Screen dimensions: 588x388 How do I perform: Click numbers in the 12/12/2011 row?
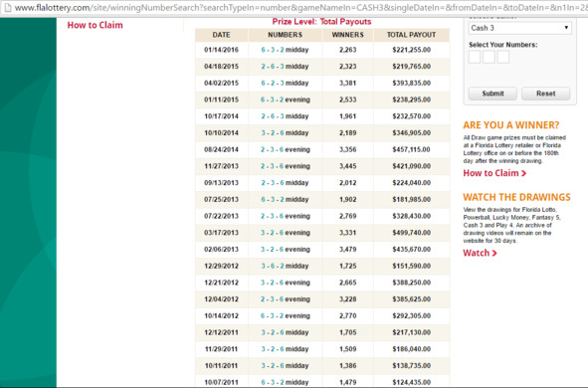285,332
